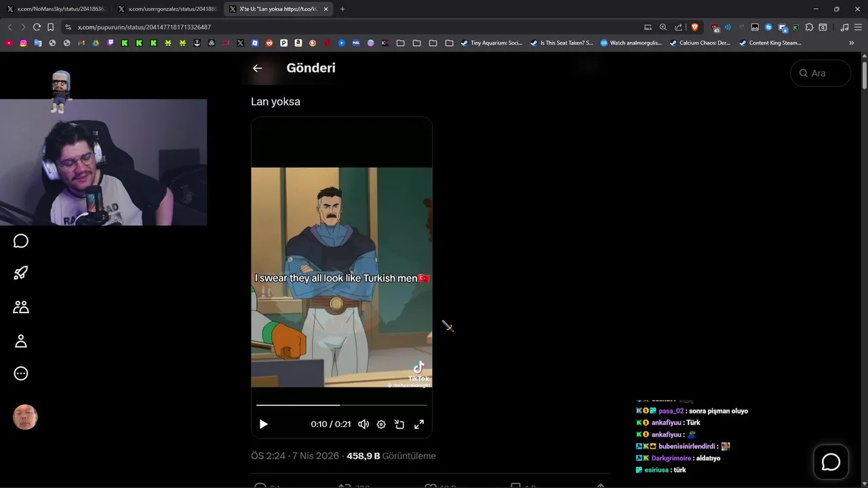
Task: Open the Twitch bookmark icon
Action: (x=111, y=43)
